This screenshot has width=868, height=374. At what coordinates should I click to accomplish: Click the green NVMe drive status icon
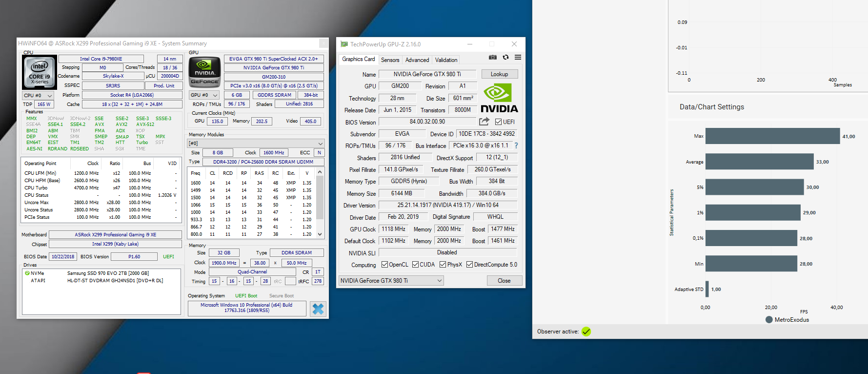click(27, 273)
